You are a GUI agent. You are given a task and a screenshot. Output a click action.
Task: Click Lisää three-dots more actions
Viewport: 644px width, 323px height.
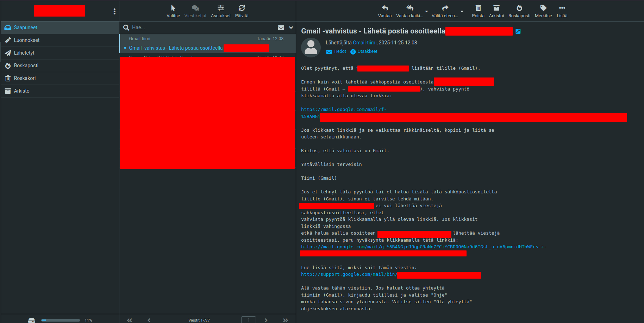coord(562,8)
